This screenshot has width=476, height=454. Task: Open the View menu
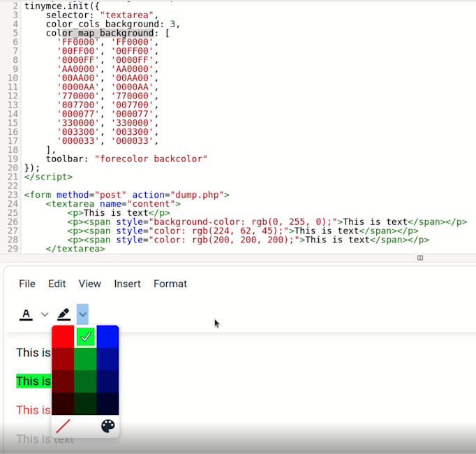click(x=89, y=284)
